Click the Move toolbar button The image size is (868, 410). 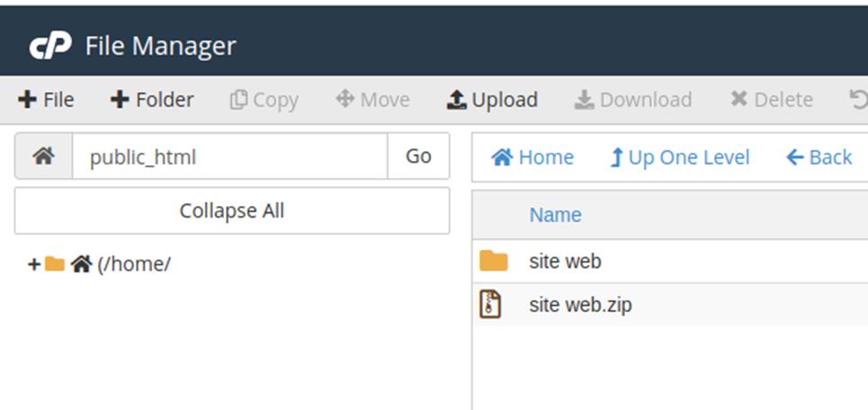pyautogui.click(x=372, y=100)
